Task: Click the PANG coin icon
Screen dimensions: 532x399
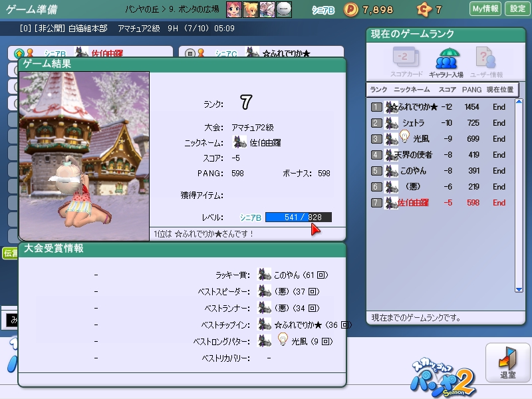Action: coord(351,9)
